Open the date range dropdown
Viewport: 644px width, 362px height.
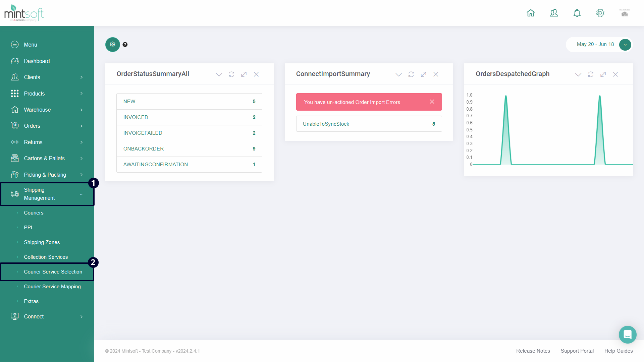[625, 45]
